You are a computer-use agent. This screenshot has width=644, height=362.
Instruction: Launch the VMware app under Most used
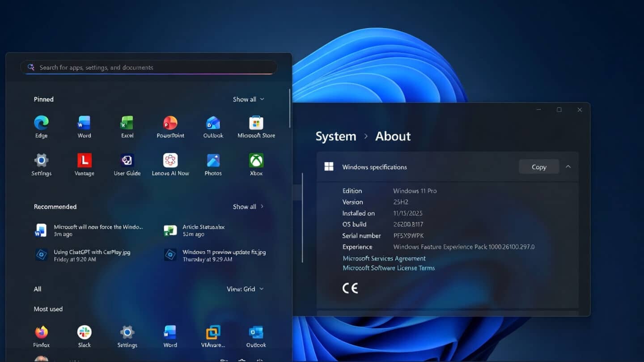coord(213,336)
